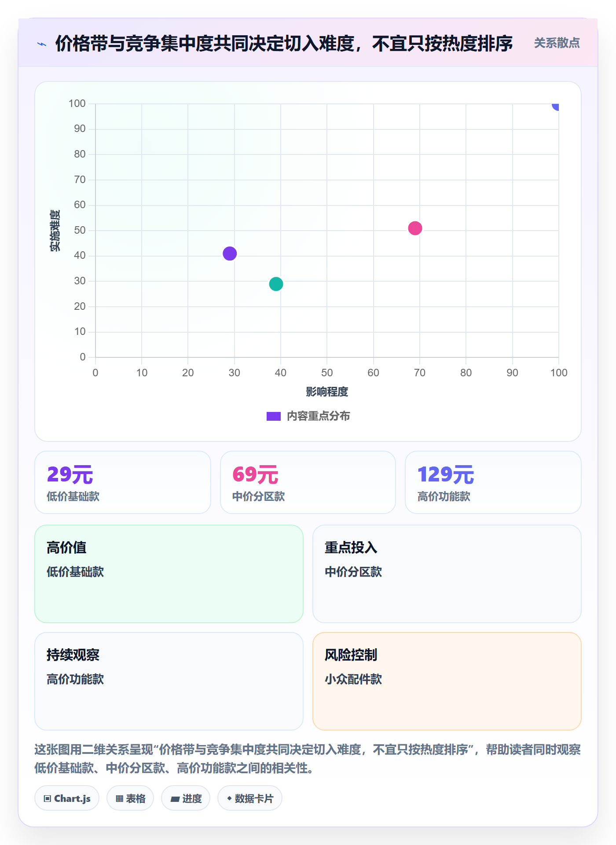Image resolution: width=616 pixels, height=845 pixels.
Task: Select the 69元 中价分区款 data card
Action: pos(308,482)
